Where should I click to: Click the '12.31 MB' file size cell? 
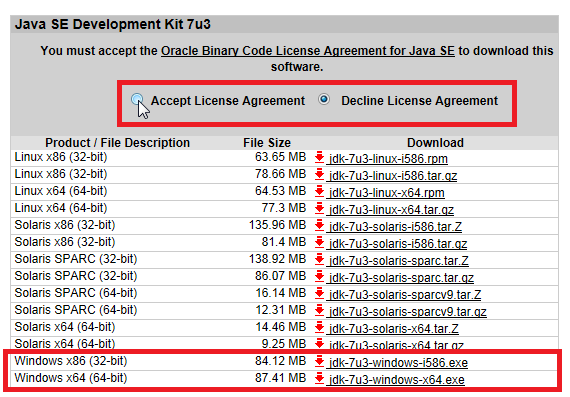pyautogui.click(x=281, y=310)
